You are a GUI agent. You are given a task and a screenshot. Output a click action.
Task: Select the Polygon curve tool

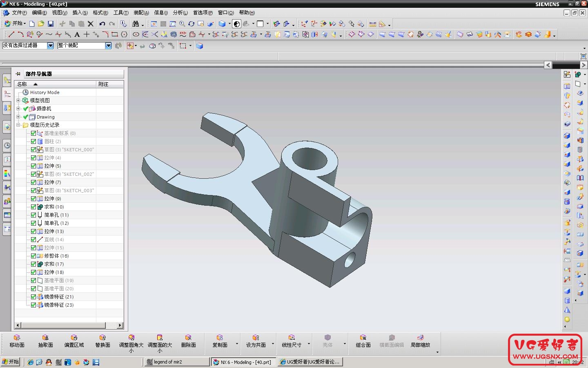124,34
